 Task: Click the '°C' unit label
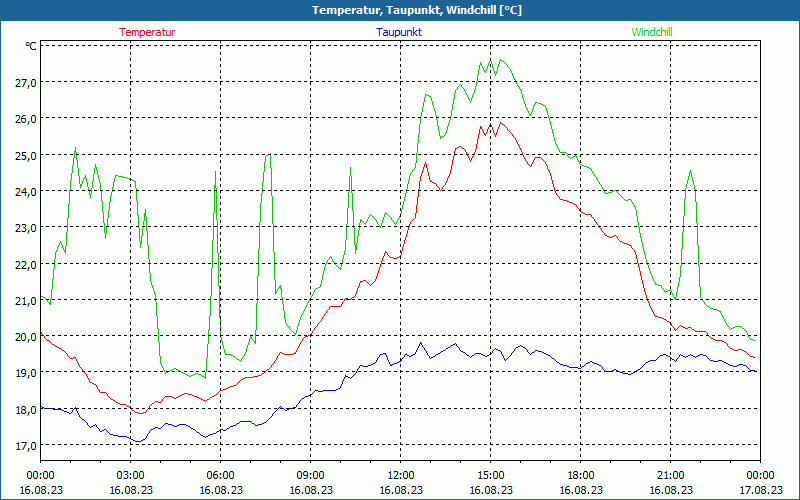[x=31, y=46]
